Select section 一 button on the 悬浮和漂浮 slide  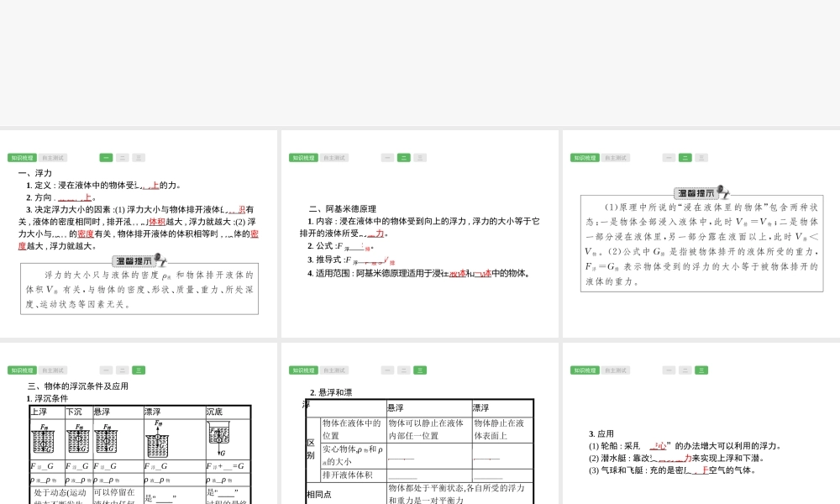[x=387, y=370]
